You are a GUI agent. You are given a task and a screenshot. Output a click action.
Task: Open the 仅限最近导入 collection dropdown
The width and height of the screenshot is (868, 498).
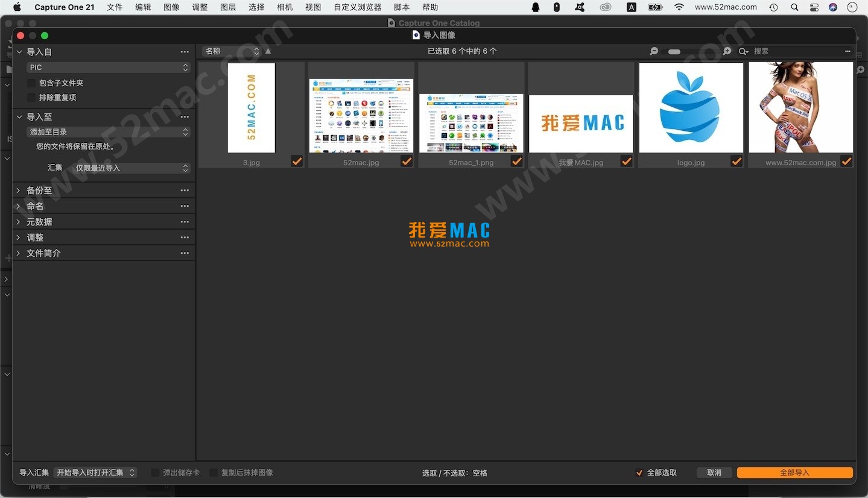[x=131, y=168]
